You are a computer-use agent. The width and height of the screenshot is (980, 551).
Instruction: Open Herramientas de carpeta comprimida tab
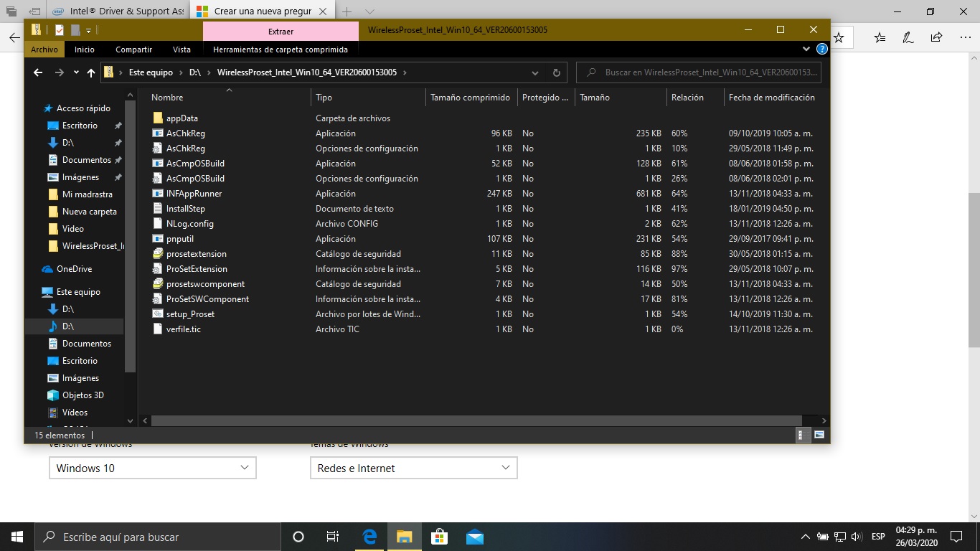281,50
